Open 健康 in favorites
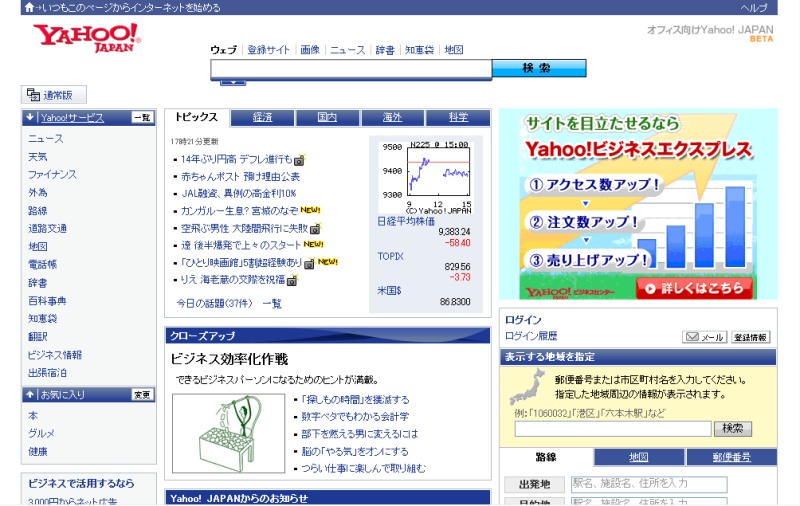 point(37,451)
